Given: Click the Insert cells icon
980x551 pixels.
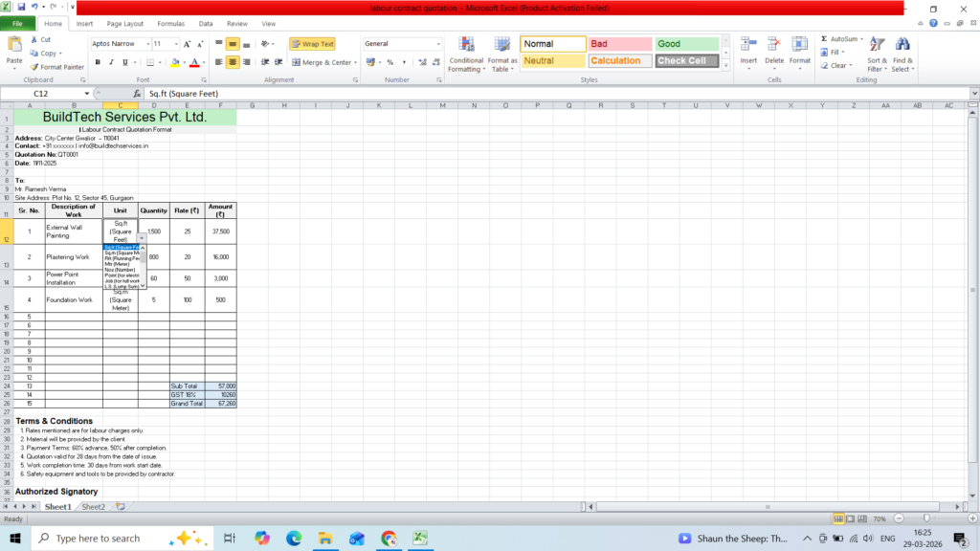Looking at the screenshot, I should [748, 45].
